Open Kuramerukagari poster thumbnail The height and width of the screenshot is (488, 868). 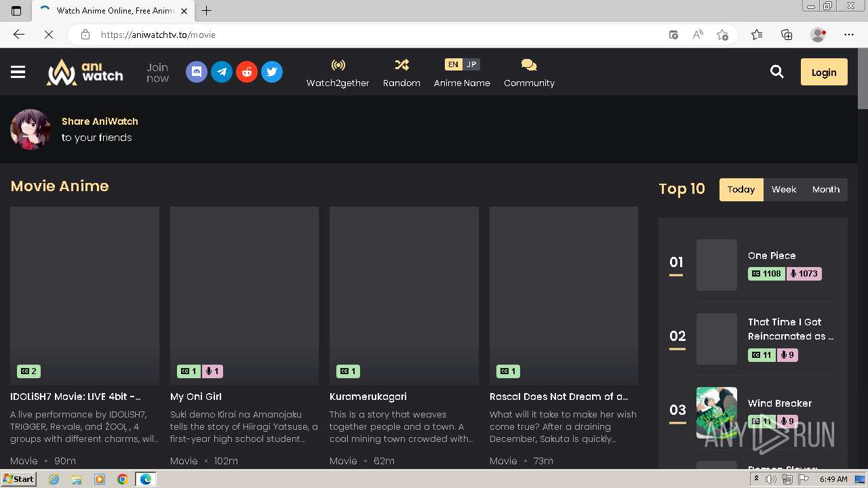tap(404, 296)
